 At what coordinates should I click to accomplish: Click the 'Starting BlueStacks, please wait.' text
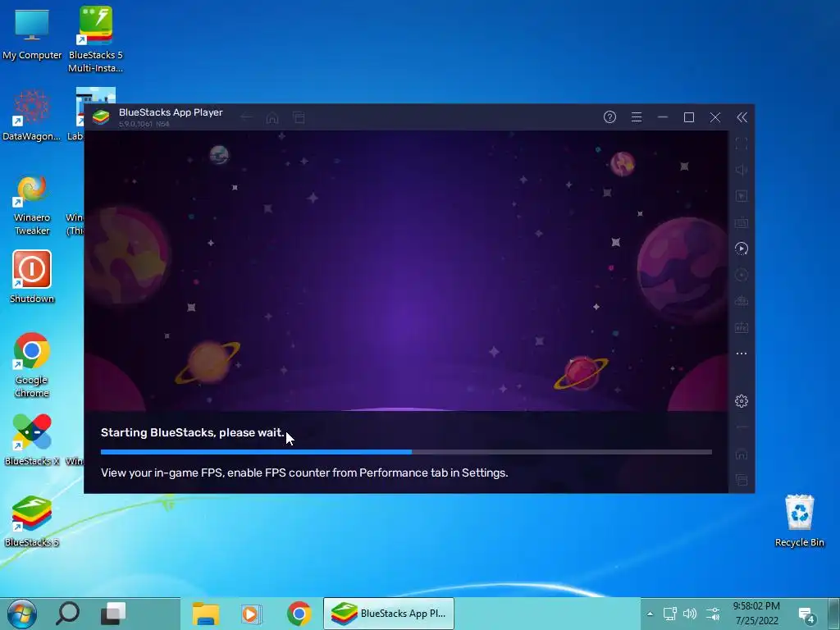pyautogui.click(x=192, y=432)
